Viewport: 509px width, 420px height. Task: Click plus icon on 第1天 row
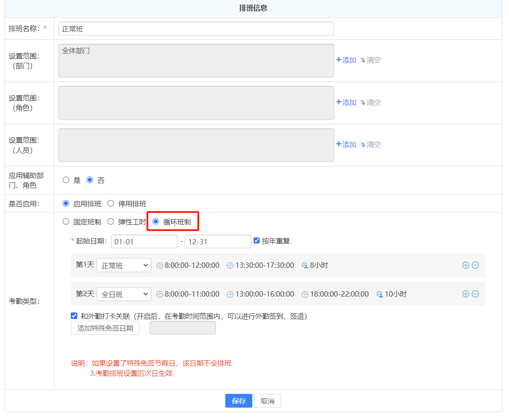tap(465, 265)
